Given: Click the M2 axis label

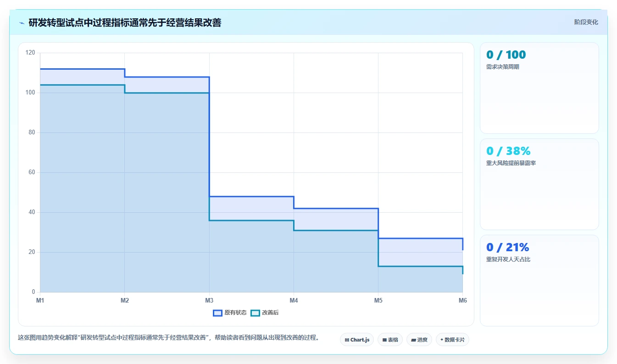Looking at the screenshot, I should pos(124,300).
